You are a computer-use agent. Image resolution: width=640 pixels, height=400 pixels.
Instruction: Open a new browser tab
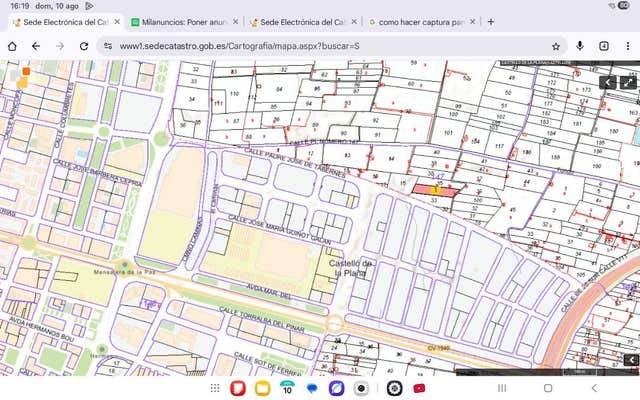click(x=491, y=21)
